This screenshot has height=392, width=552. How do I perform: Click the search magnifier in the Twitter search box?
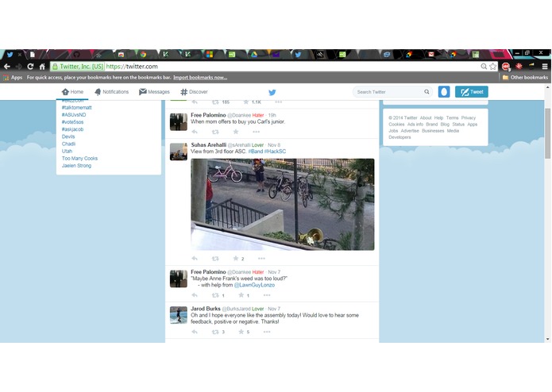[x=427, y=92]
